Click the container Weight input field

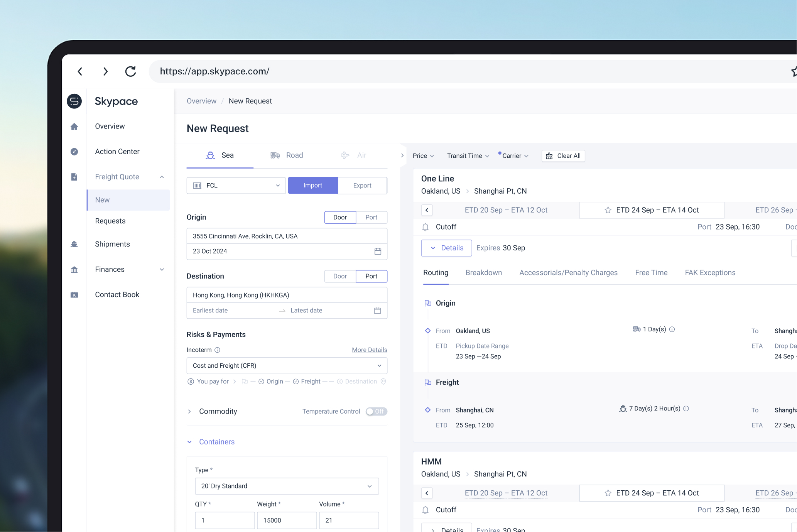pyautogui.click(x=287, y=520)
